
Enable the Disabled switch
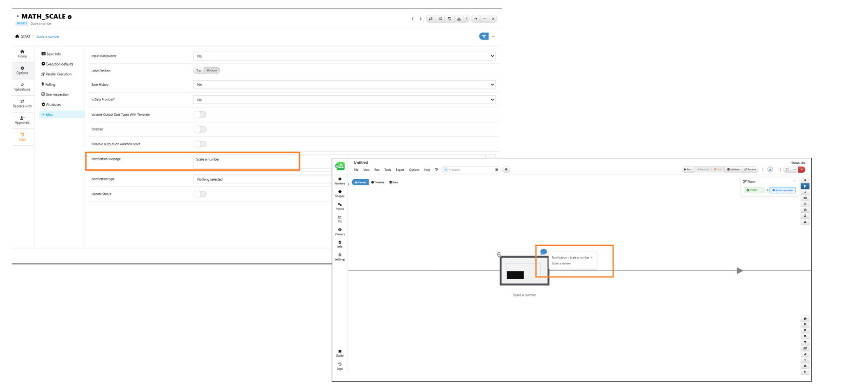(x=200, y=129)
